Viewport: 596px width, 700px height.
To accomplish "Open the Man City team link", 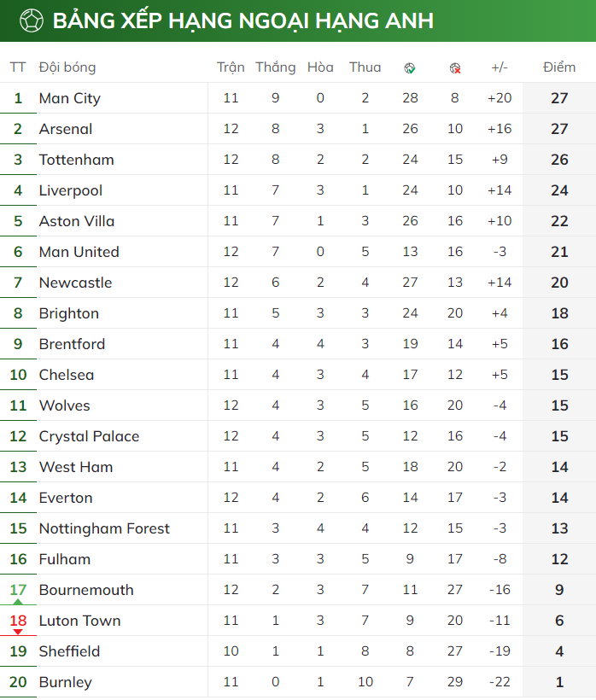I will coord(70,98).
